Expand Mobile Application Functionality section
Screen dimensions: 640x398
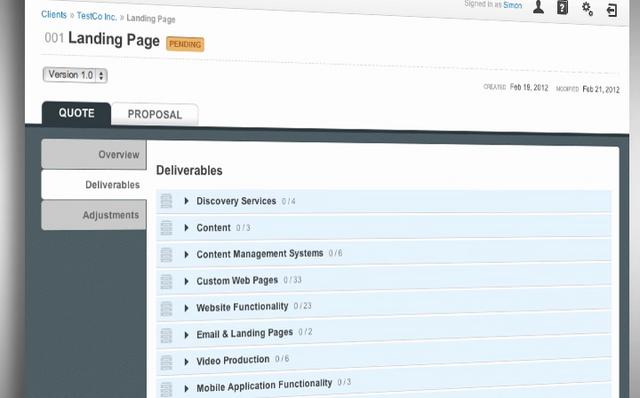click(x=186, y=389)
